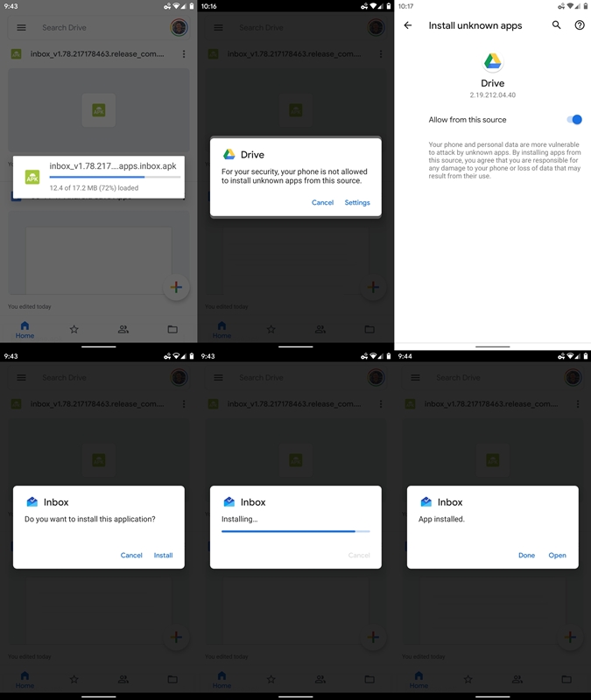Tap Inbox icon in install prompt dialog

point(32,501)
